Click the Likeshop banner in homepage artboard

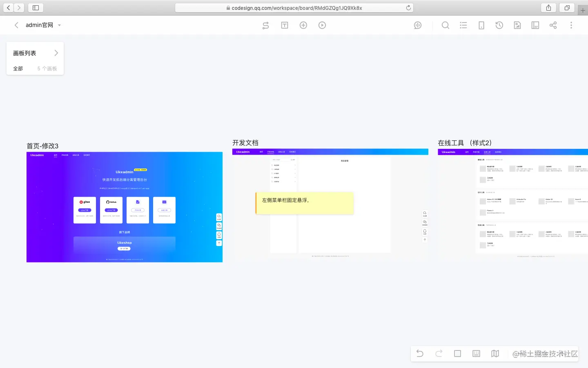pos(125,245)
